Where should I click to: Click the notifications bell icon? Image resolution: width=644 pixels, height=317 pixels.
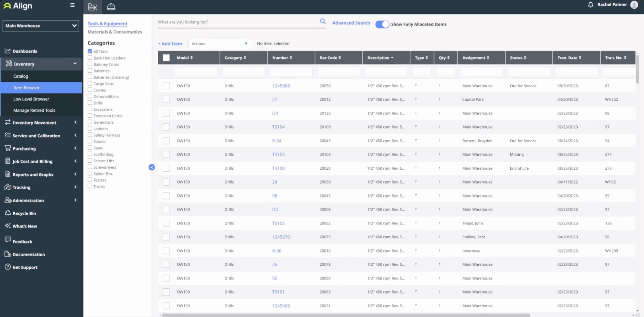point(591,4)
